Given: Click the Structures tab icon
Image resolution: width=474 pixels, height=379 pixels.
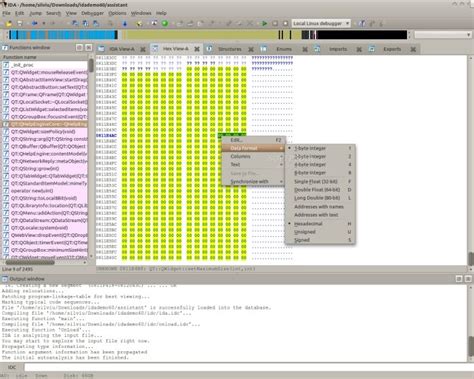Looking at the screenshot, I should tap(209, 49).
